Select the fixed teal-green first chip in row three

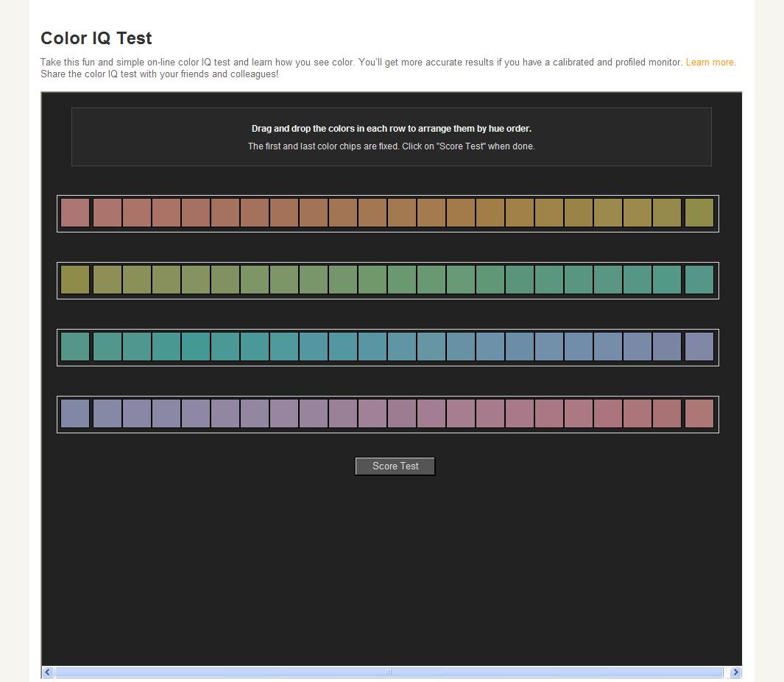[75, 347]
